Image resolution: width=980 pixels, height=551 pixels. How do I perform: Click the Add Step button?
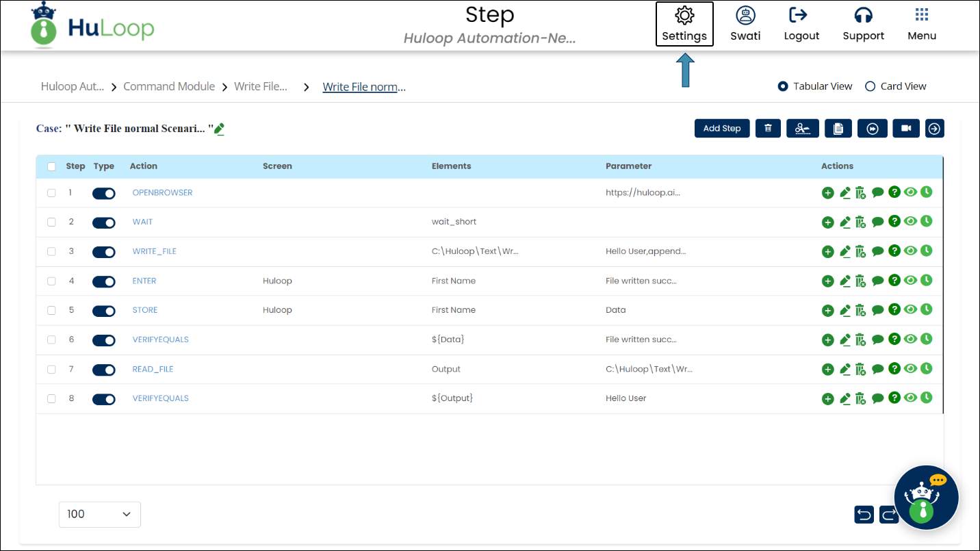[x=722, y=129]
